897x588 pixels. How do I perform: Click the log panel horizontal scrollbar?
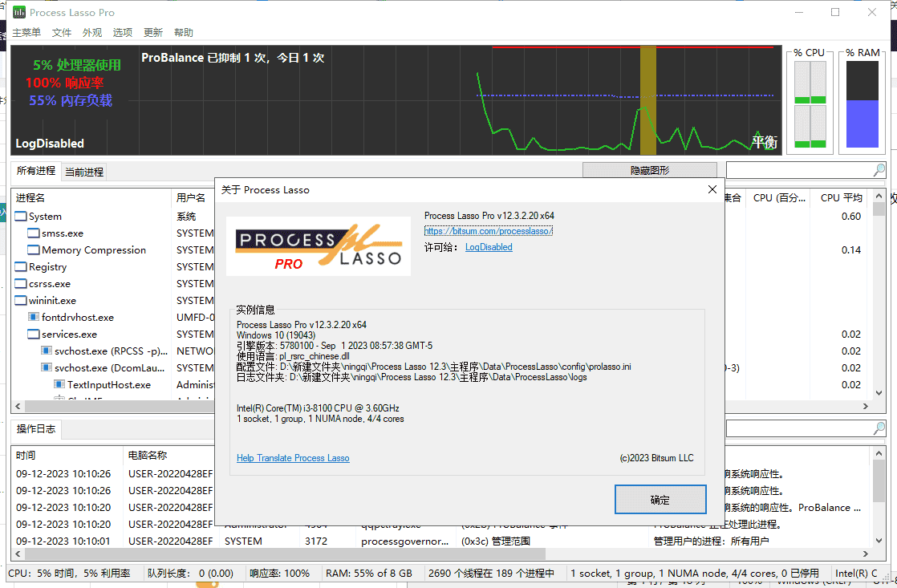281,554
